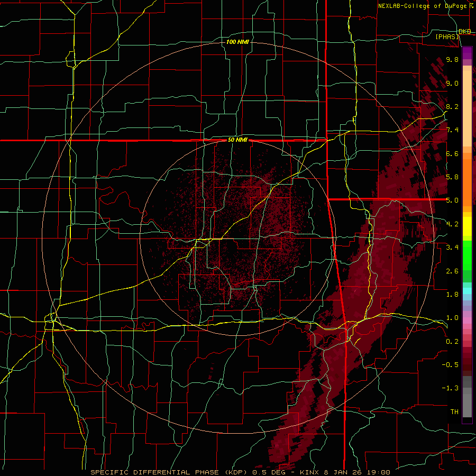Pick the pink swatch in the color bar
476x476 pixels.
[467, 321]
